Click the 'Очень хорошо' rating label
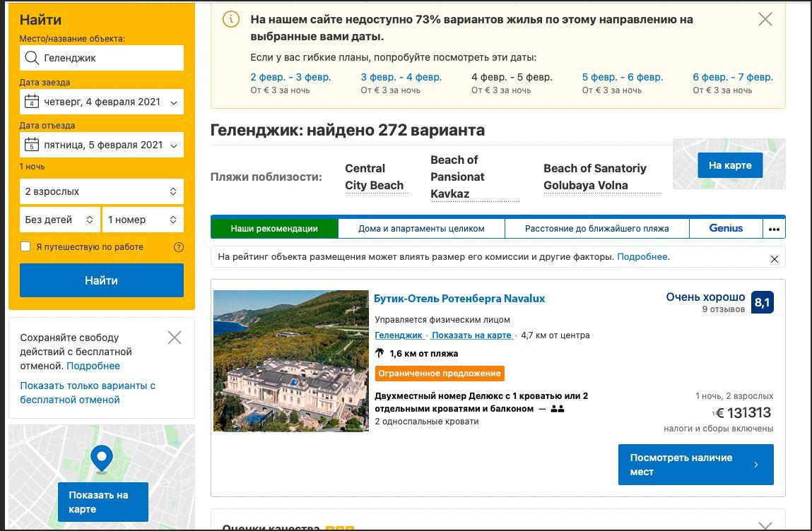 (705, 297)
